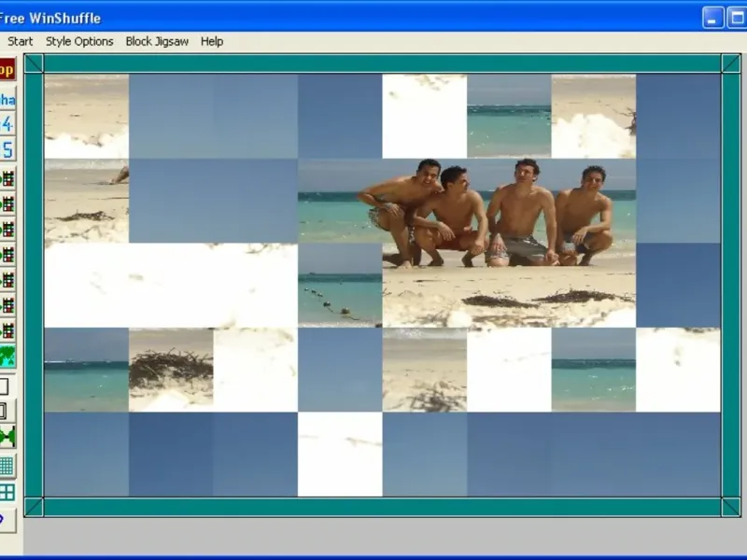
Task: Click the tile with the dark seaweed clump
Action: click(x=171, y=370)
